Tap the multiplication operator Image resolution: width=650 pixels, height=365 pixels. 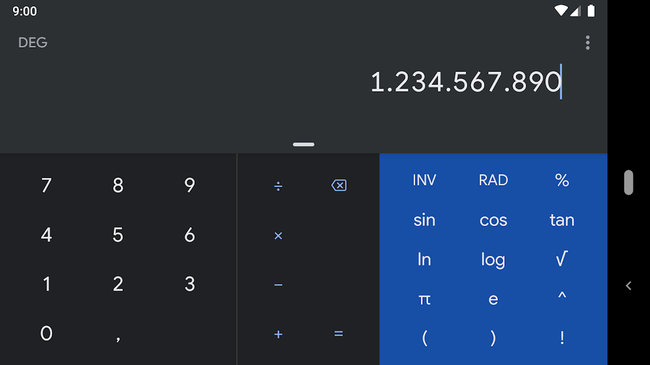point(278,236)
